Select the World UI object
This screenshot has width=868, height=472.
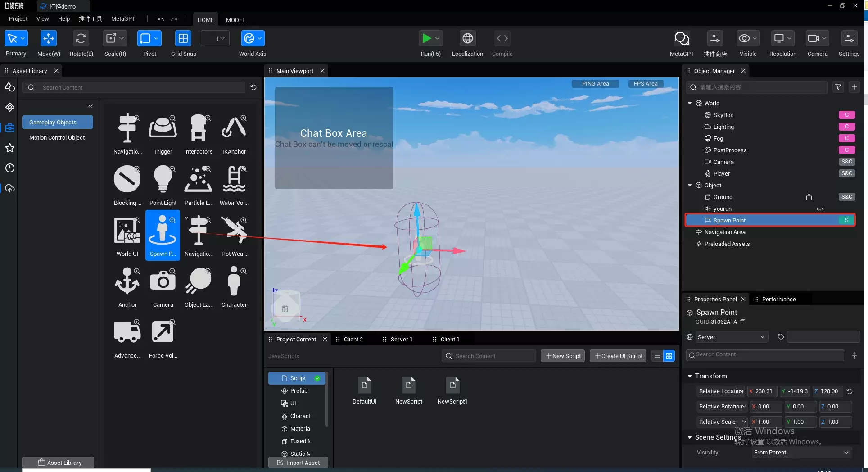(127, 236)
